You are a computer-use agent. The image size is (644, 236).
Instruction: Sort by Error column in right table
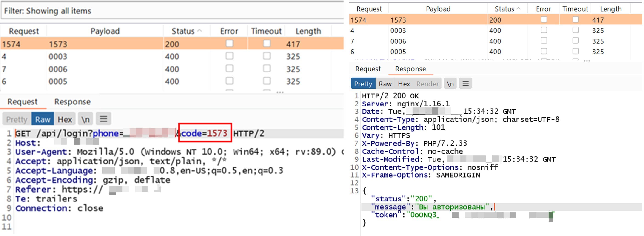click(x=543, y=9)
